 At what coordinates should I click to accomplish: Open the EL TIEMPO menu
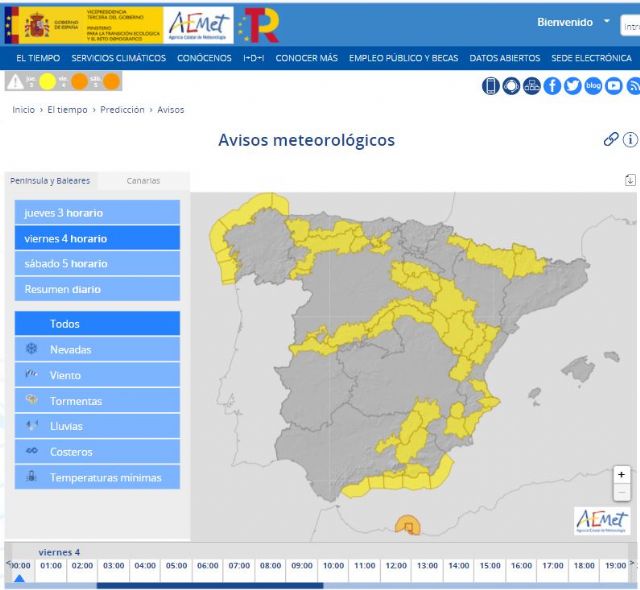click(38, 58)
